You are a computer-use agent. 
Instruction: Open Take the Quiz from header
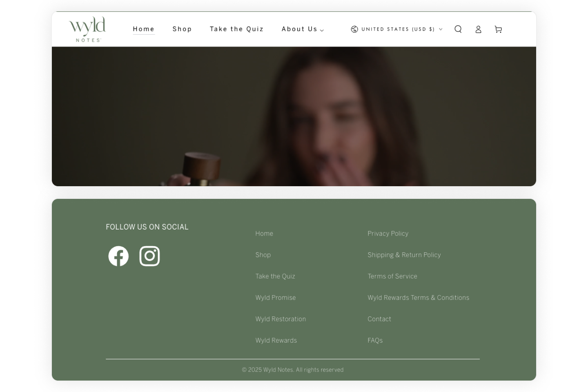tap(237, 29)
